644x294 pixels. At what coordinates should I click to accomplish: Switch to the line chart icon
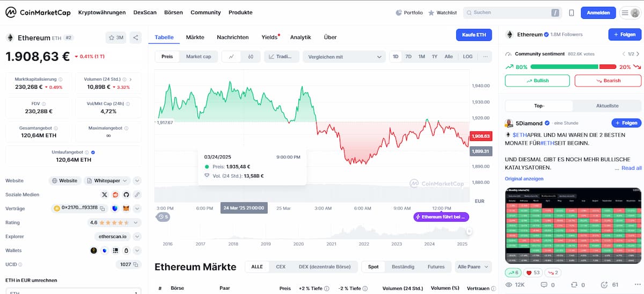coord(231,56)
